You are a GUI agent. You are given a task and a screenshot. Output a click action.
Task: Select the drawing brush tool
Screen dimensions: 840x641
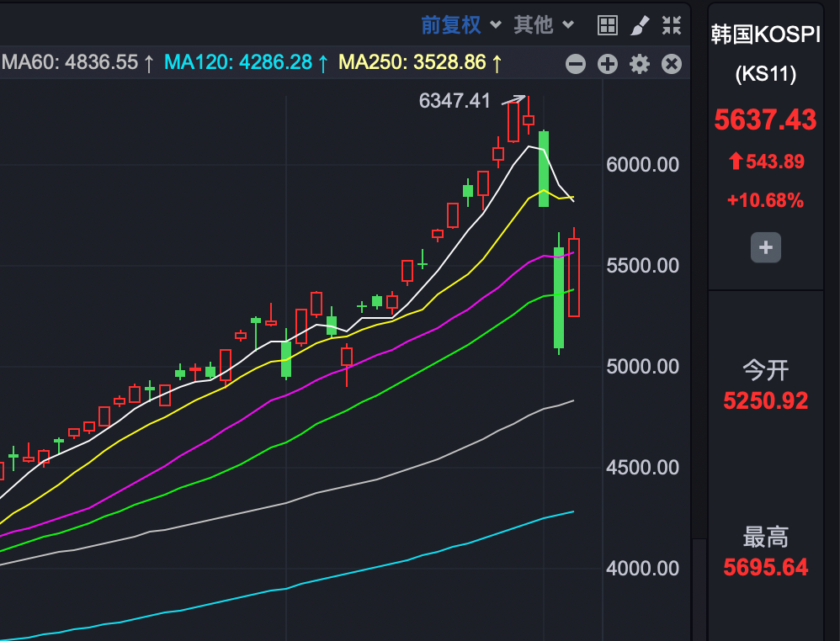click(640, 25)
